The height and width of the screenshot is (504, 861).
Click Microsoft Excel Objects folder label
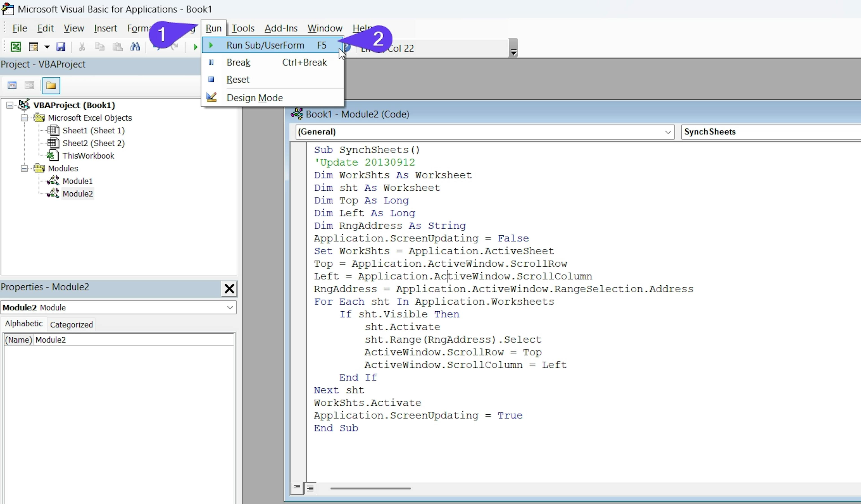90,118
